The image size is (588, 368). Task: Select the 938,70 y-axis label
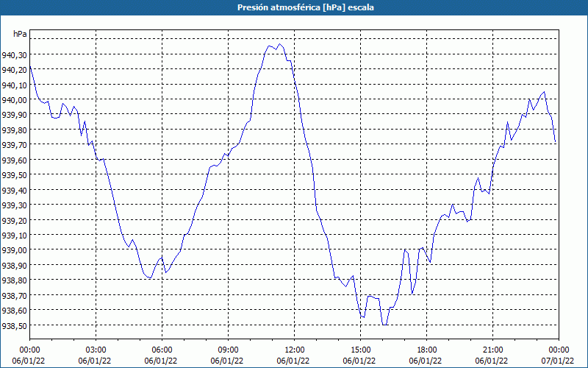click(x=14, y=295)
